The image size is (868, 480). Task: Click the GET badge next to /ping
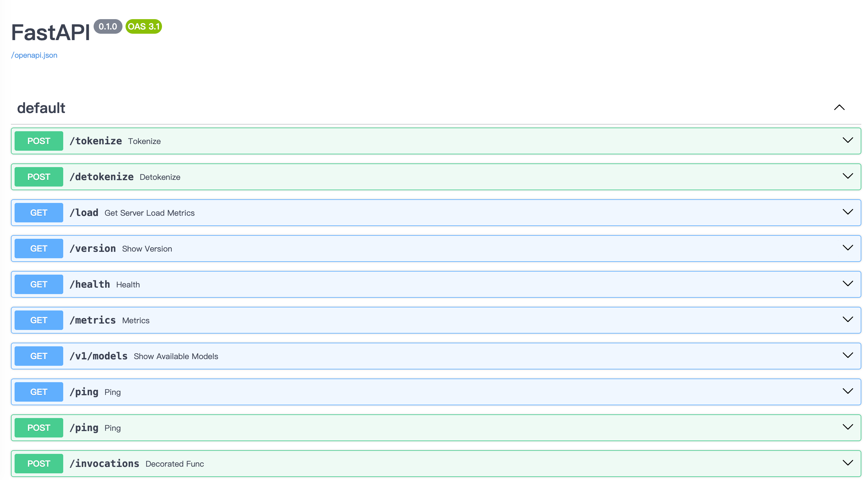(39, 392)
